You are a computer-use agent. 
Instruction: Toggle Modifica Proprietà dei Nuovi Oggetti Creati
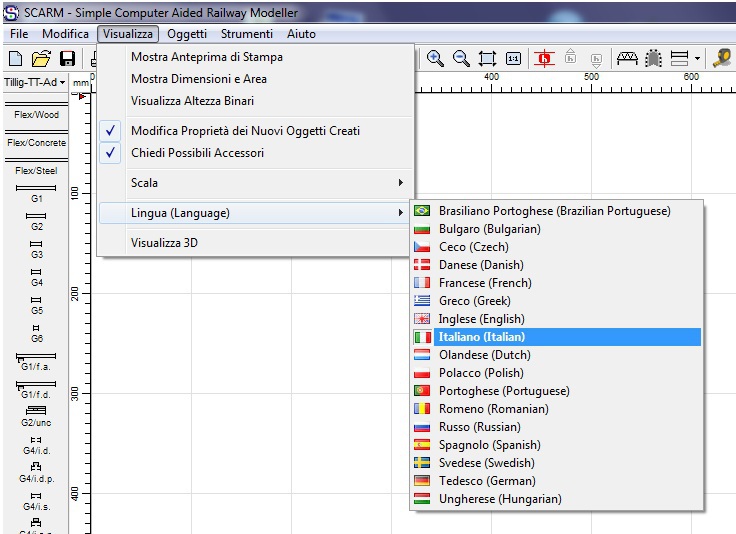pyautogui.click(x=256, y=130)
